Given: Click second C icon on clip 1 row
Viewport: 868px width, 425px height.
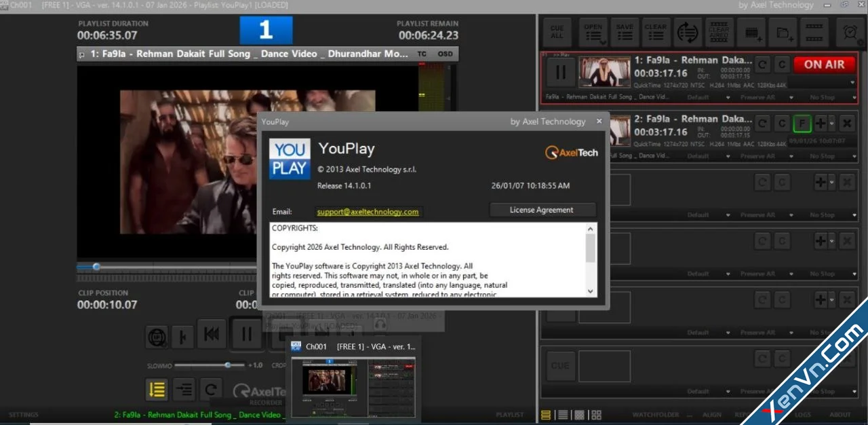Looking at the screenshot, I should pos(782,64).
